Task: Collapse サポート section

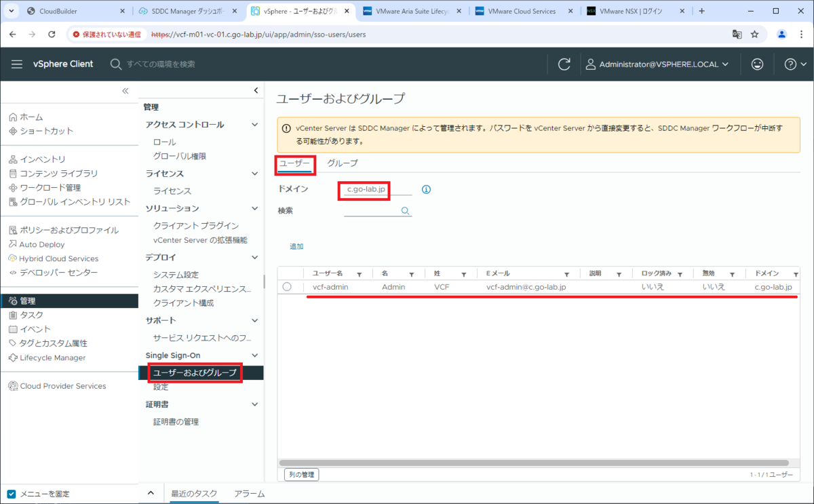Action: pyautogui.click(x=255, y=320)
